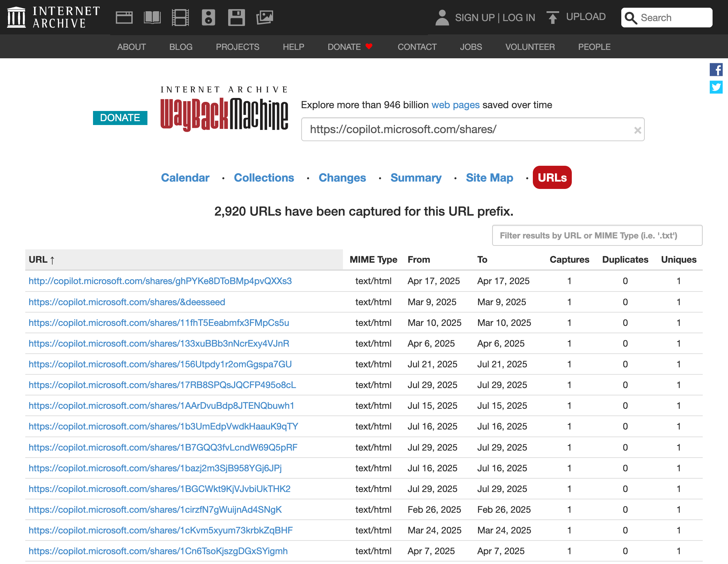Switch to the Calendar tab
The image size is (728, 564).
[185, 178]
